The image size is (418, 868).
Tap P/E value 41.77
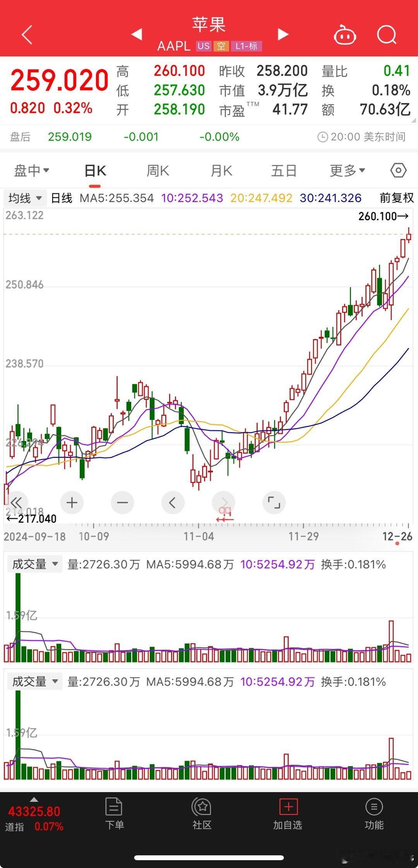290,110
